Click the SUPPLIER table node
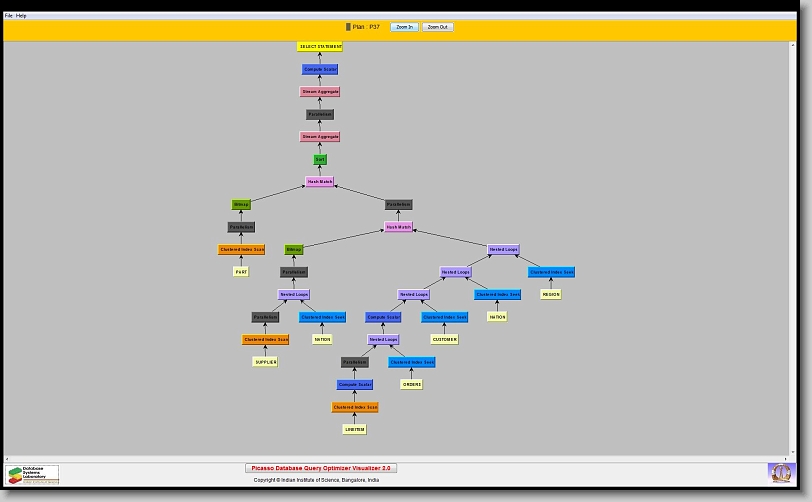Viewport: 812px width, 502px height. tap(265, 362)
